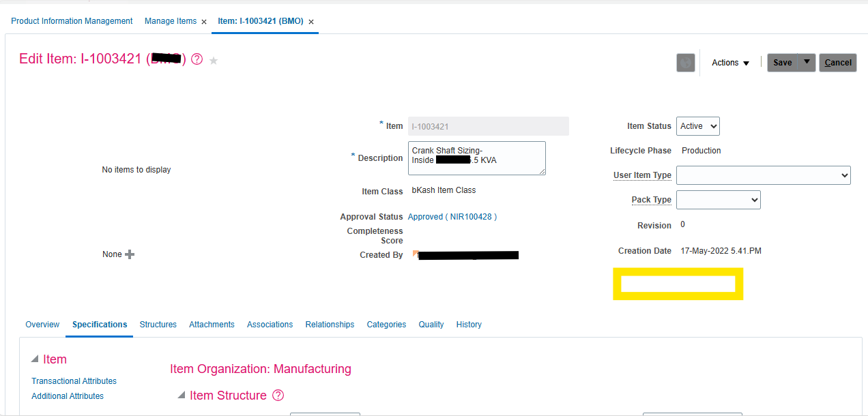Open the Categories tab
This screenshot has width=868, height=416.
(386, 325)
